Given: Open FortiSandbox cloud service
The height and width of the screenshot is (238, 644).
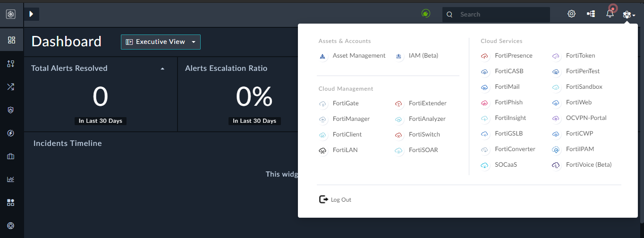Looking at the screenshot, I should click(584, 87).
